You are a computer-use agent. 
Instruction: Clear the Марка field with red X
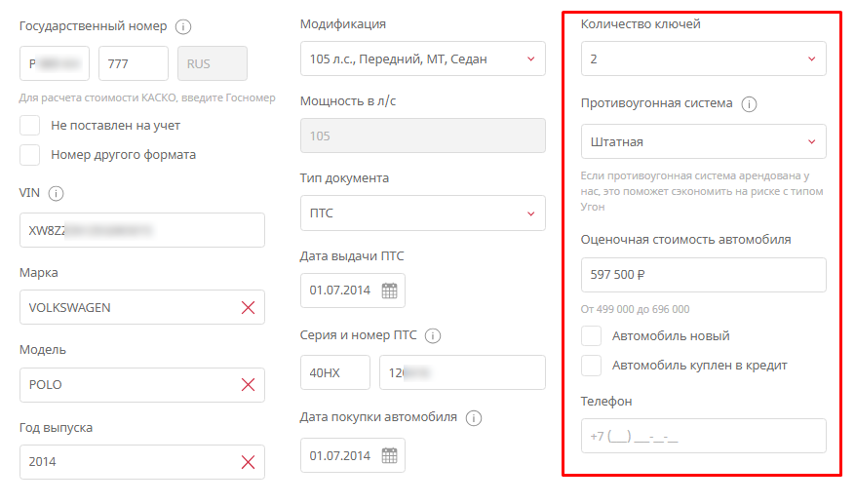248,307
